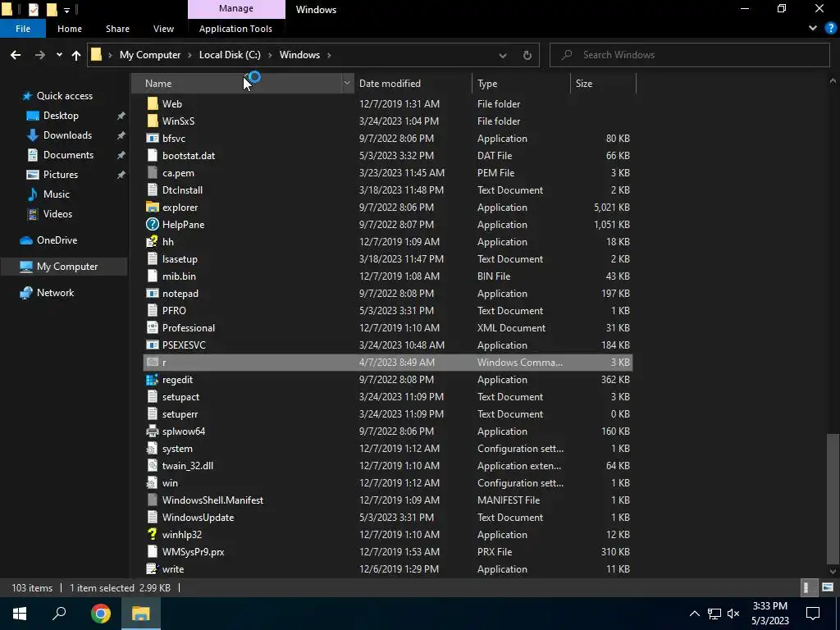Select the splwow64 printer icon
Viewport: 840px width, 630px height.
[152, 431]
